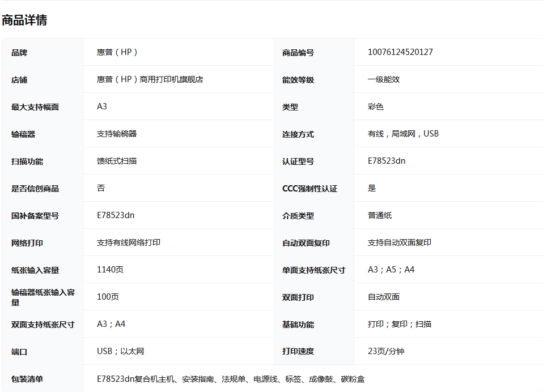Select the 双面打印 label
This screenshot has width=543, height=392.
pos(298,297)
